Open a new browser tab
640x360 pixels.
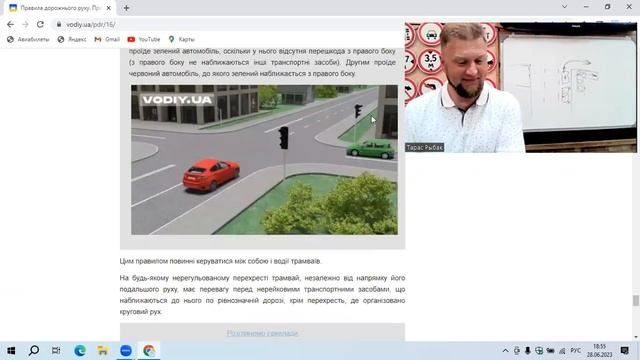point(127,8)
